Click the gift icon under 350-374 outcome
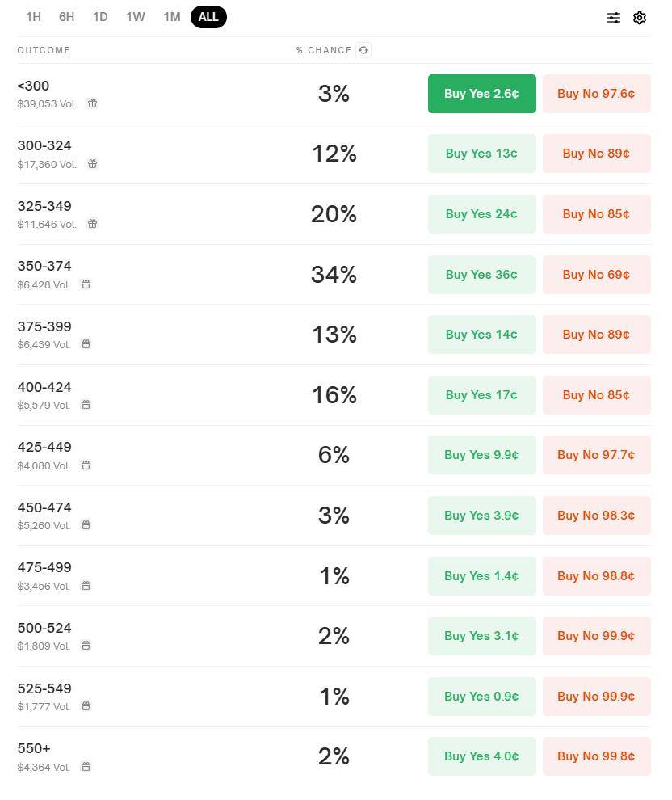Viewport: 672px width, 800px height. click(x=86, y=284)
